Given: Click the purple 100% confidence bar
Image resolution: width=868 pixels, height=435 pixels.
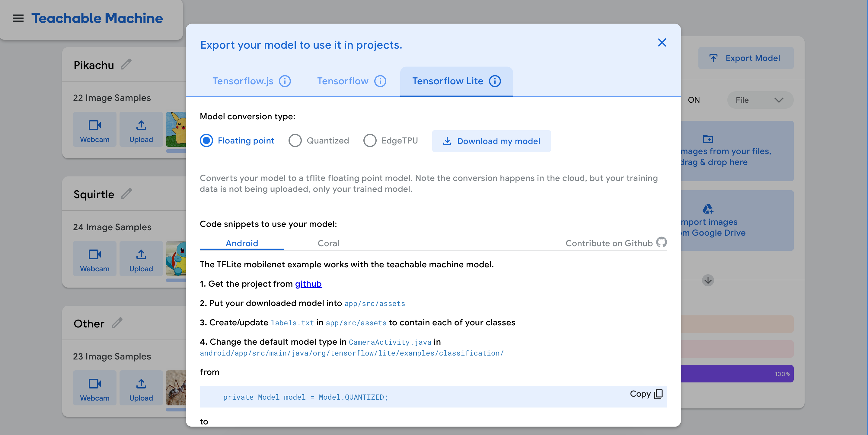Looking at the screenshot, I should coord(737,374).
